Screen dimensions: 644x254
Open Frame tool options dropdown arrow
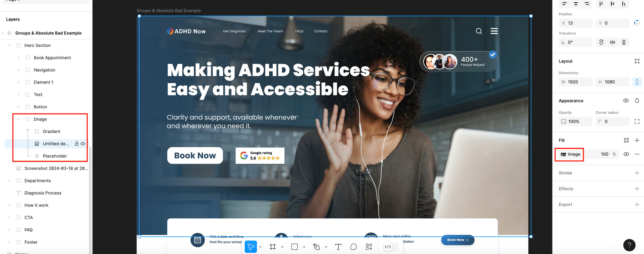tap(282, 247)
